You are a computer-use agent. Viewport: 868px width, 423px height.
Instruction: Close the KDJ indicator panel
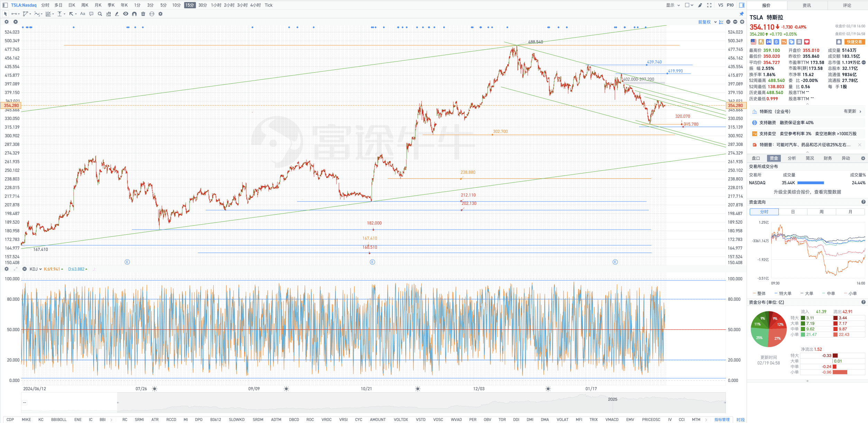(x=25, y=269)
